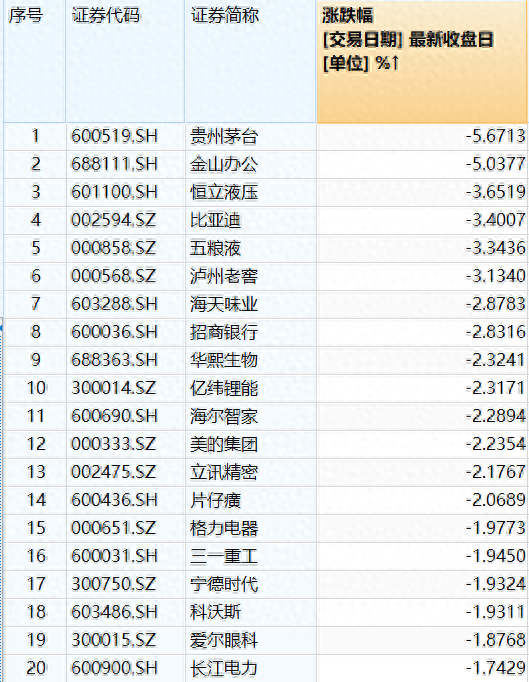This screenshot has width=529, height=682.
Task: Select the 比亚迪 name cell
Action: 251,221
